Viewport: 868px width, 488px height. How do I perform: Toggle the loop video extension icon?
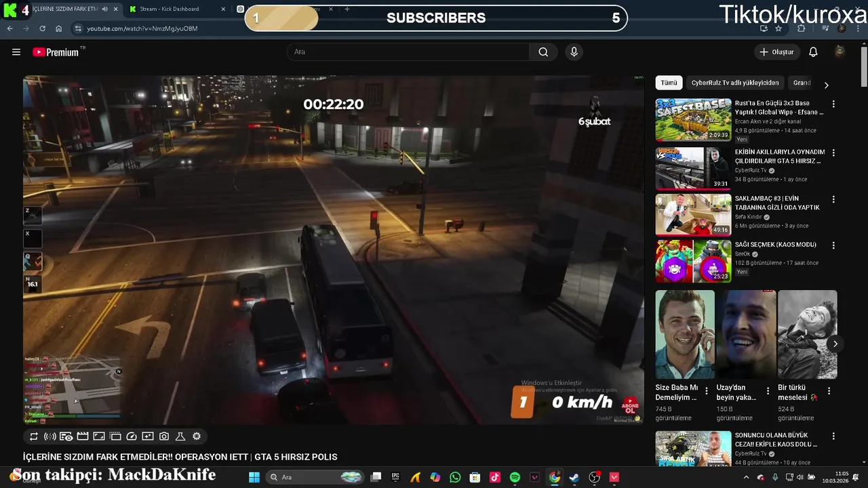pos(34,436)
